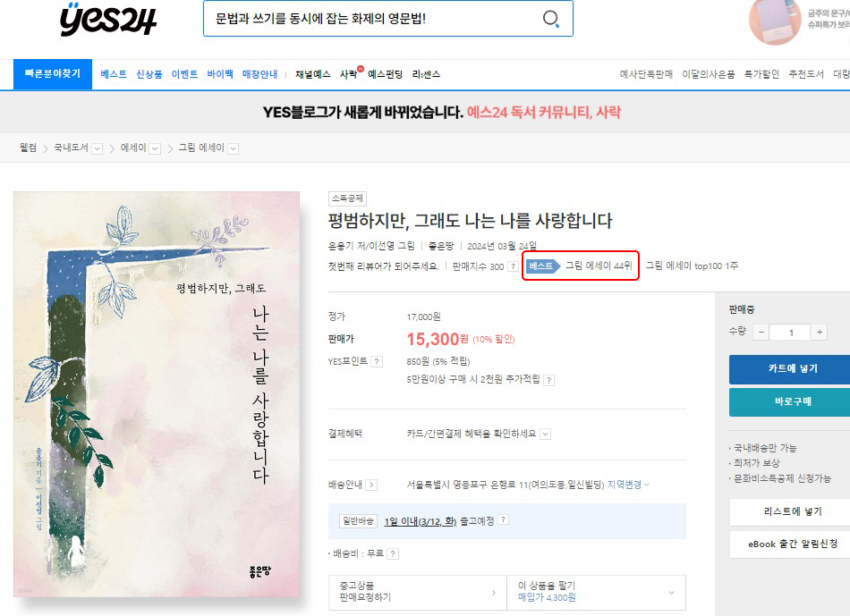Expand 이 상품을 팔기 section
Image resolution: width=850 pixels, height=616 pixels.
pyautogui.click(x=596, y=592)
